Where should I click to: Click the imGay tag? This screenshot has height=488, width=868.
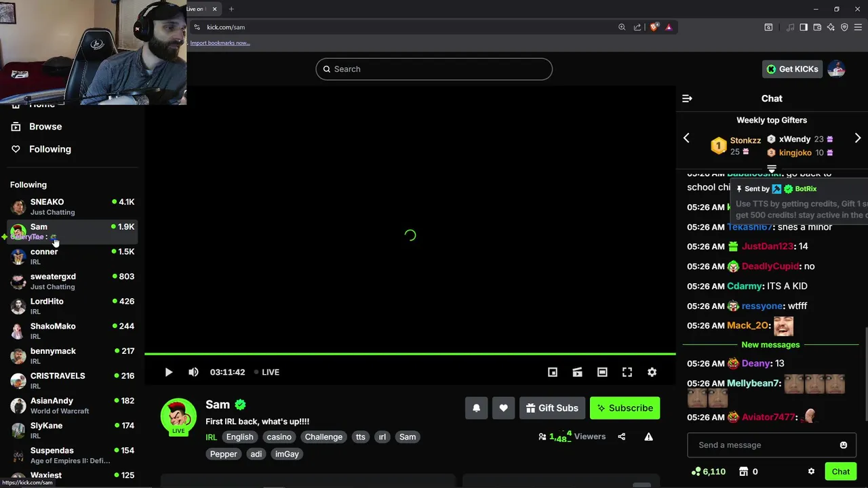pyautogui.click(x=287, y=454)
